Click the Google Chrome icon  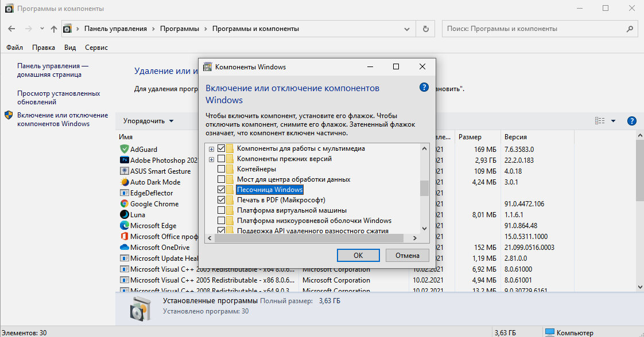coord(124,204)
